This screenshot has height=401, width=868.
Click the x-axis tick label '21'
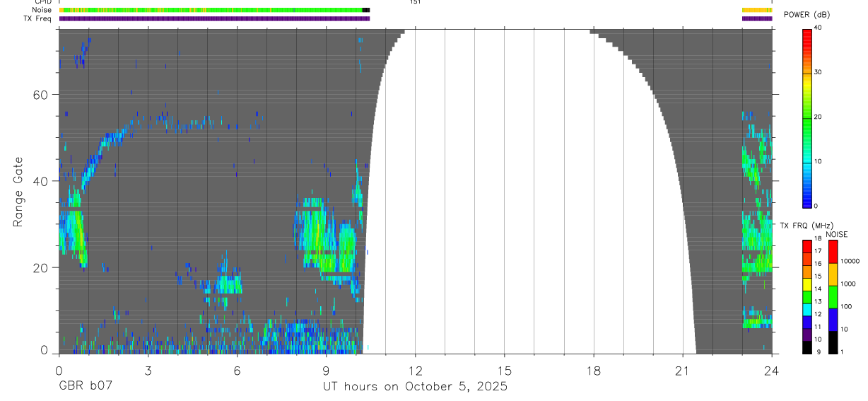click(682, 370)
